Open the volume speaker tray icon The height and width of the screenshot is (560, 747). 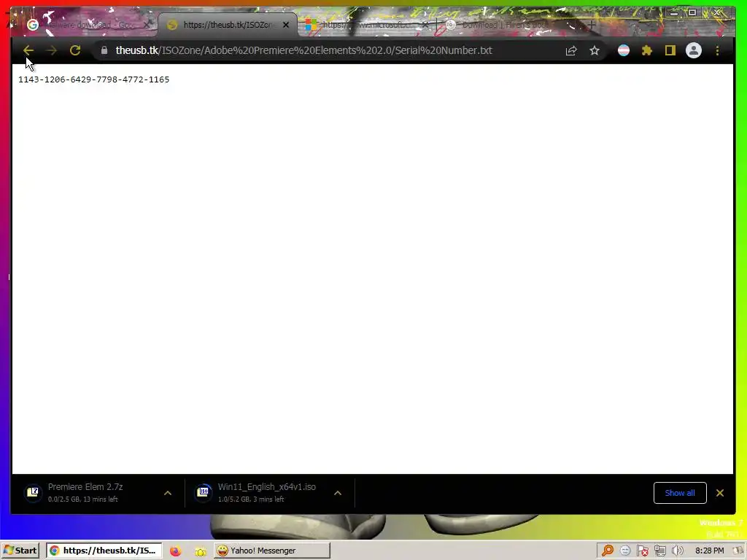[677, 551]
